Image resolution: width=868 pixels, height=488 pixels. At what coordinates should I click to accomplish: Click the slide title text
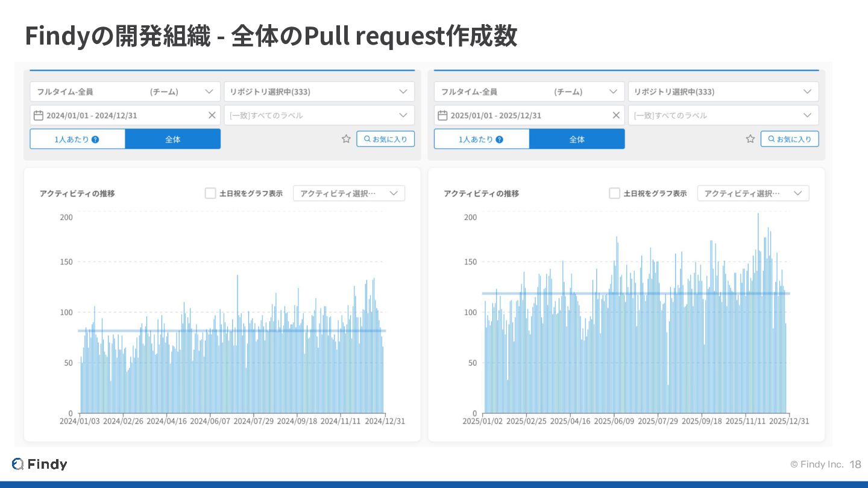coord(271,36)
